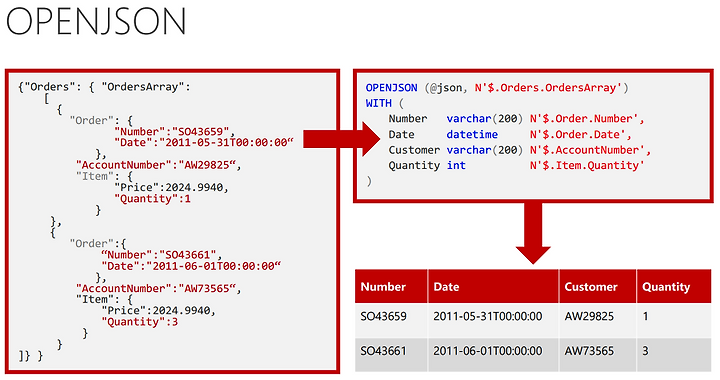Click JSON line "Number":"SO43659"
720x380 pixels.
coord(174,132)
